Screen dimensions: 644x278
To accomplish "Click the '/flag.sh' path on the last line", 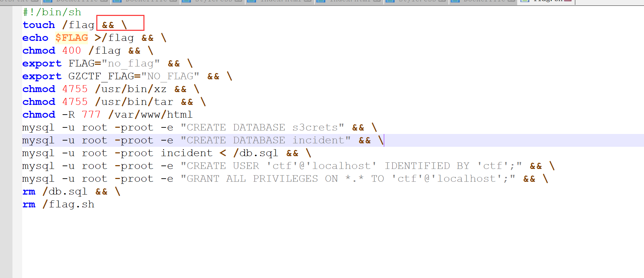I will 68,204.
